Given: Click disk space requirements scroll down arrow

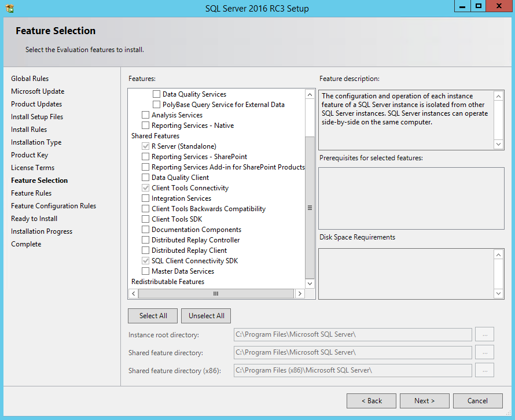Looking at the screenshot, I should [x=498, y=293].
